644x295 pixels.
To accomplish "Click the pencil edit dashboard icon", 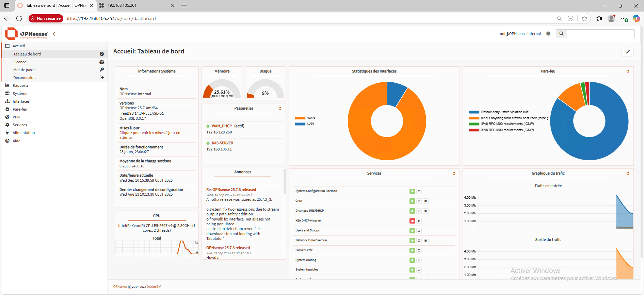I will [x=627, y=52].
